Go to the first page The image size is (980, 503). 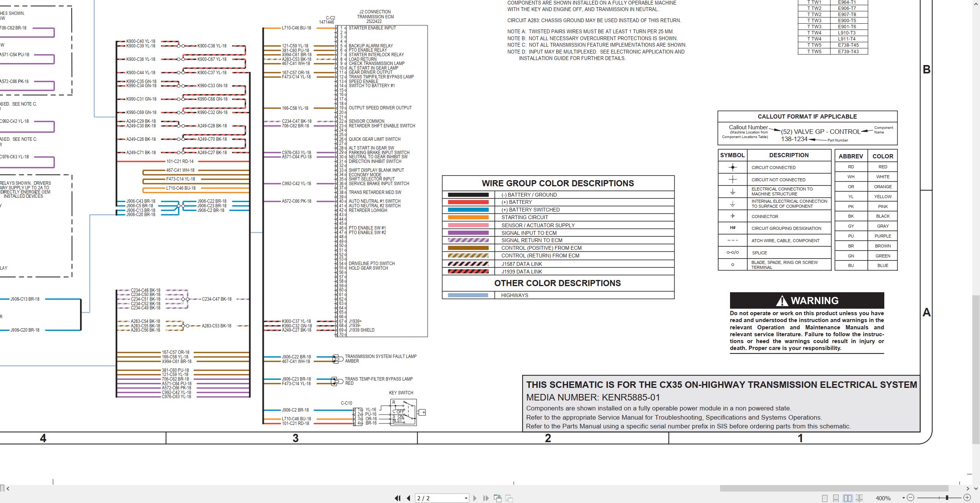398,498
